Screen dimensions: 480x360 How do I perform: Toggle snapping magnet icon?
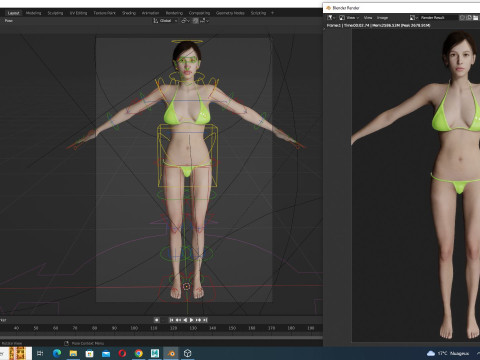coord(195,21)
